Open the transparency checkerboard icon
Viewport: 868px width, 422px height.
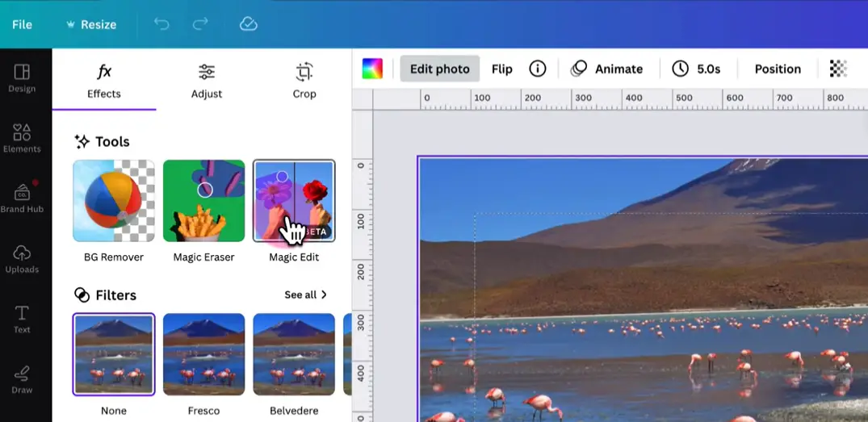(839, 69)
